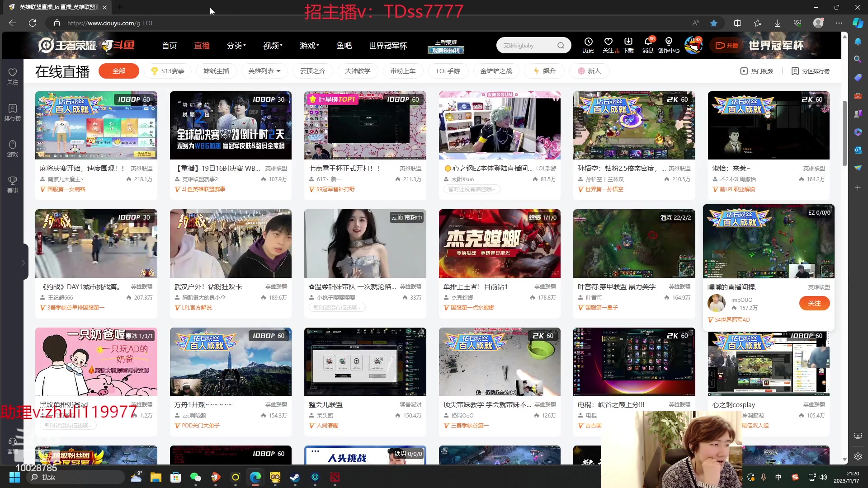Toggle the favorite star in address bar
This screenshot has width=868, height=488.
(x=714, y=23)
